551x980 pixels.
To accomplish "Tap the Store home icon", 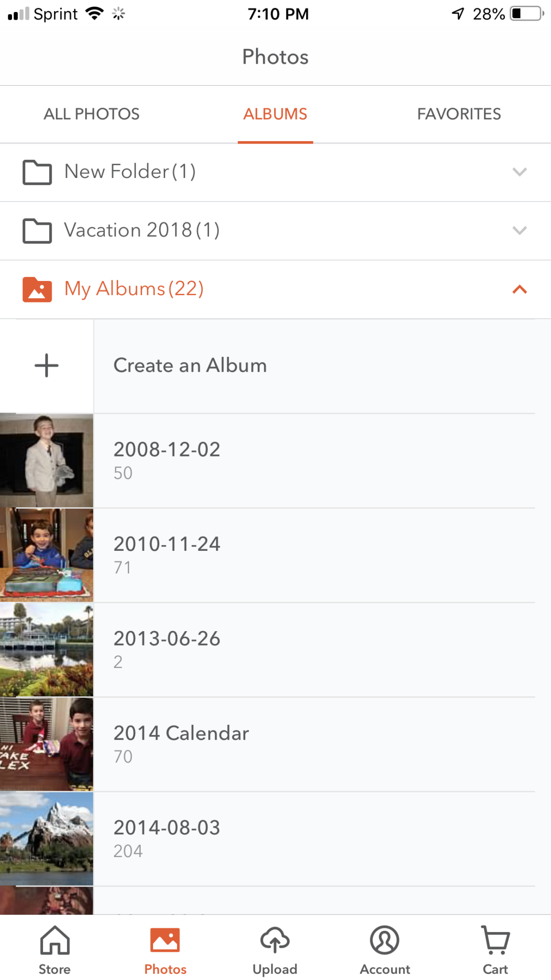I will [55, 940].
